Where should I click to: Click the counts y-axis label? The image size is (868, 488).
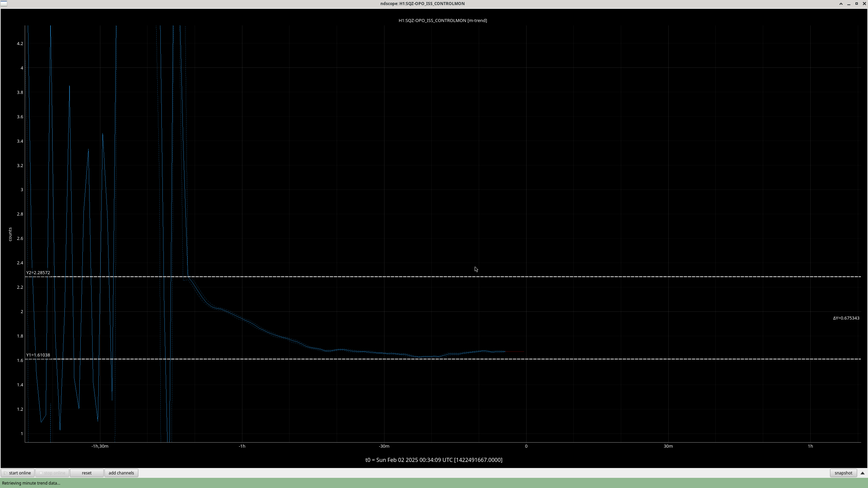(x=10, y=234)
